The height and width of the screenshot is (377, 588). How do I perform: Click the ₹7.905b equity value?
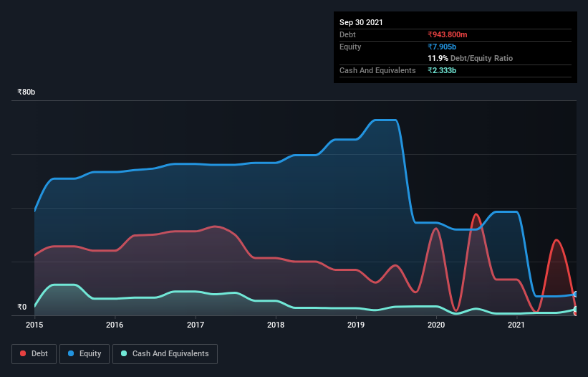[442, 47]
